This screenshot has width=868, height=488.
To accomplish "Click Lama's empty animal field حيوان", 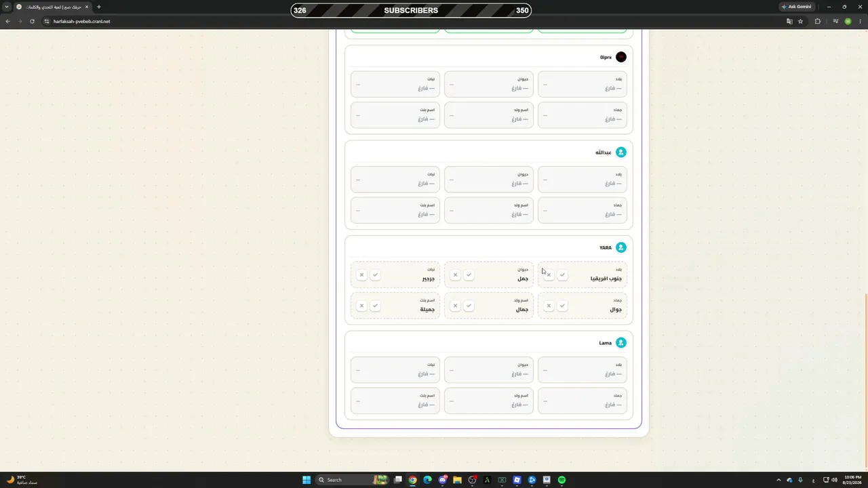I will coord(489,370).
